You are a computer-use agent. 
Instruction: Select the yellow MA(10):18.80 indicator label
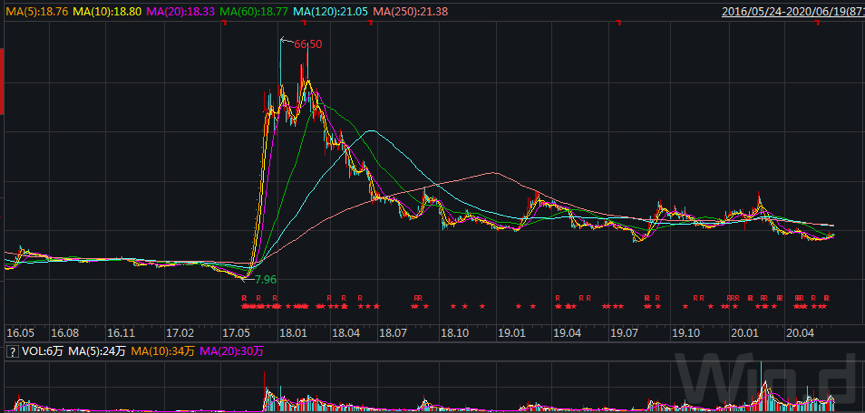pyautogui.click(x=108, y=11)
